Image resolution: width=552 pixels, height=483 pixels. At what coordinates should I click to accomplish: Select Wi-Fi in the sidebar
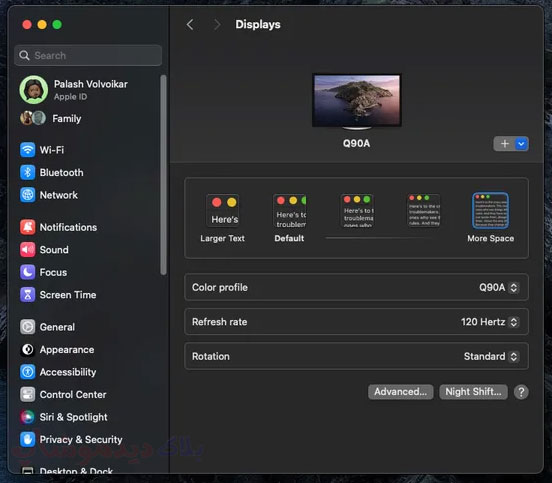[x=52, y=150]
